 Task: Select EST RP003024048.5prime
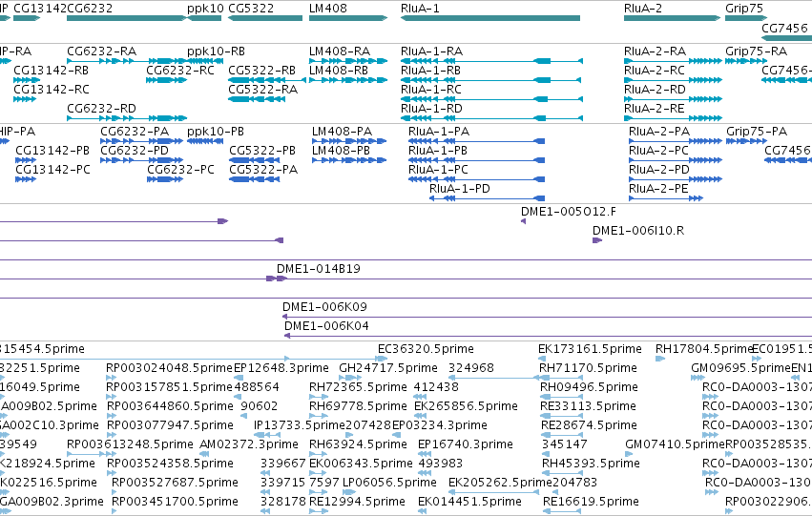[x=111, y=378]
